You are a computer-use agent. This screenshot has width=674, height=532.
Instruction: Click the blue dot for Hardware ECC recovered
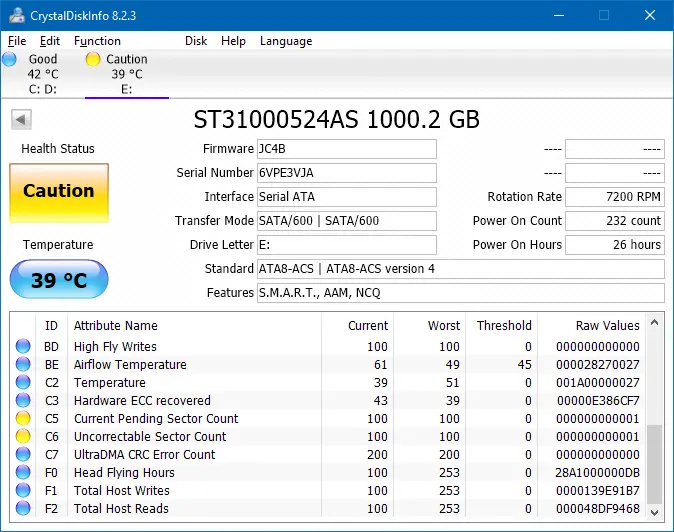23,400
